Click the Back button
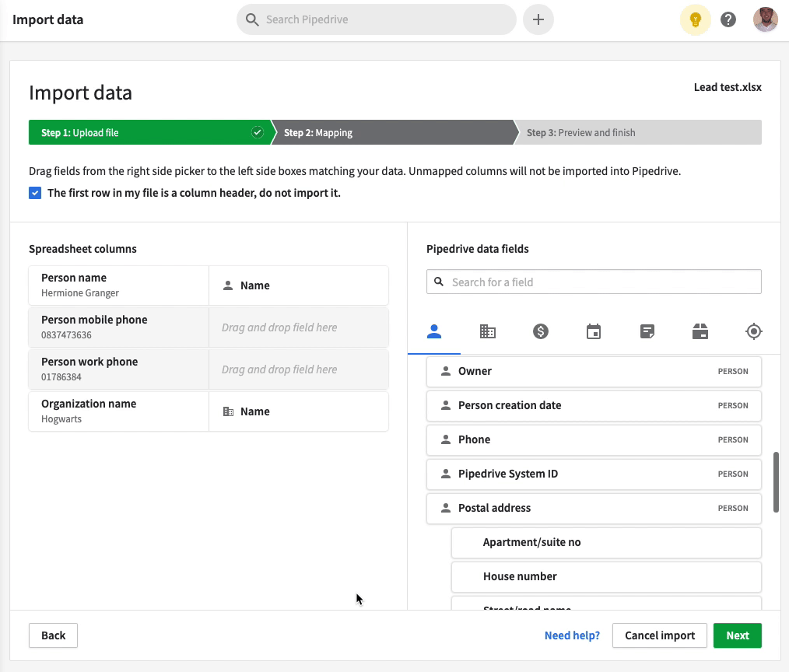Viewport: 789px width, 672px height. [53, 635]
